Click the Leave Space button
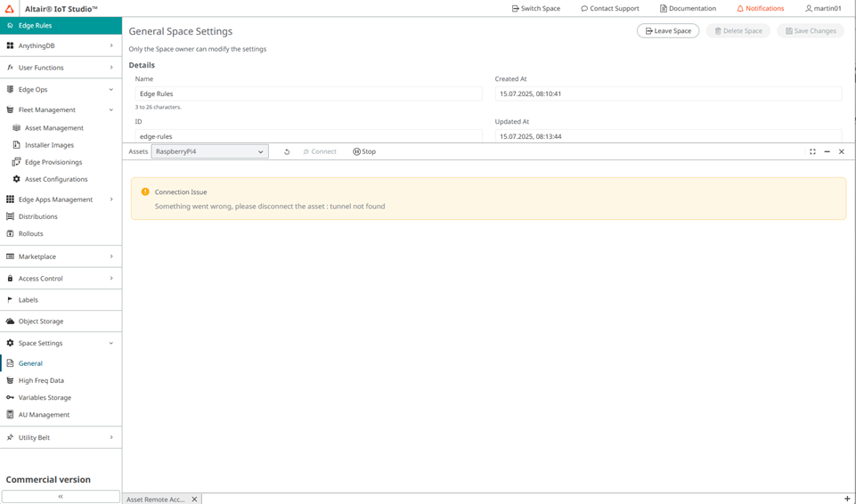Screen dimensions: 856x504 point(667,31)
